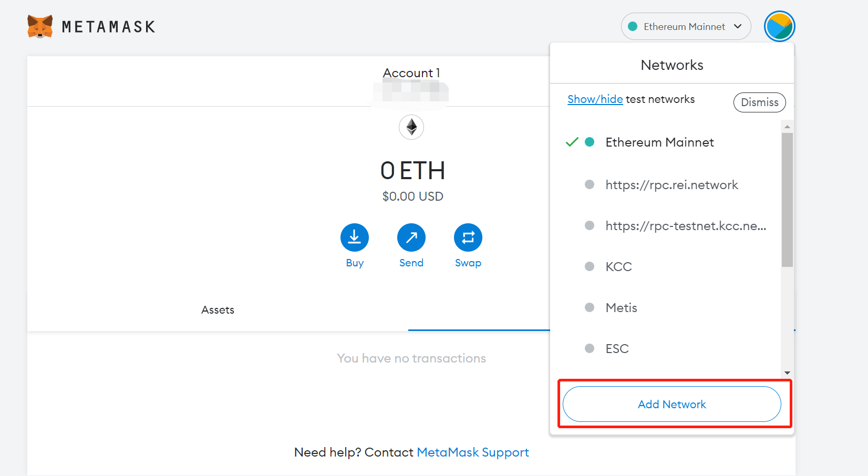Click the Send label
Viewport: 868px width, 476px height.
click(x=411, y=263)
